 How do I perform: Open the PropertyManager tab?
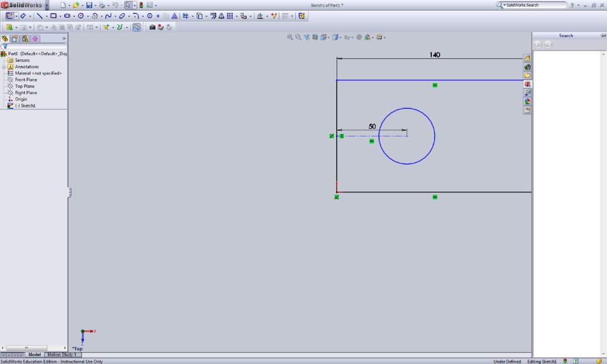click(x=15, y=39)
